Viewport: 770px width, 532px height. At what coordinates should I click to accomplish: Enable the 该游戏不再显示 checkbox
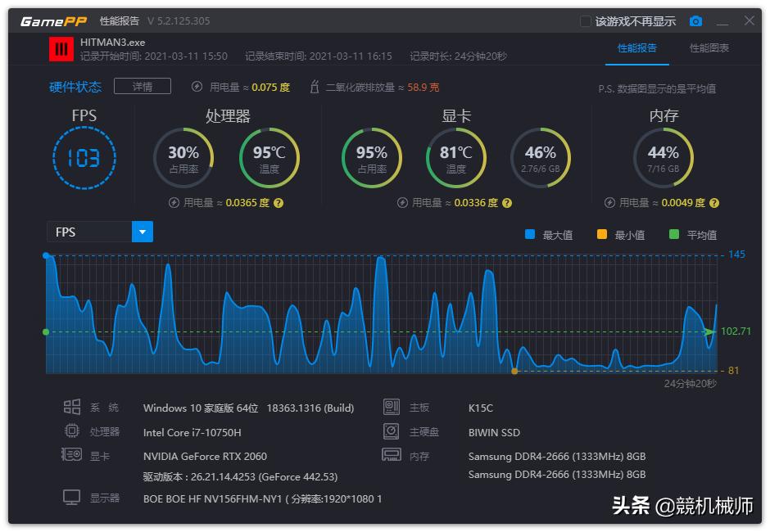click(585, 20)
